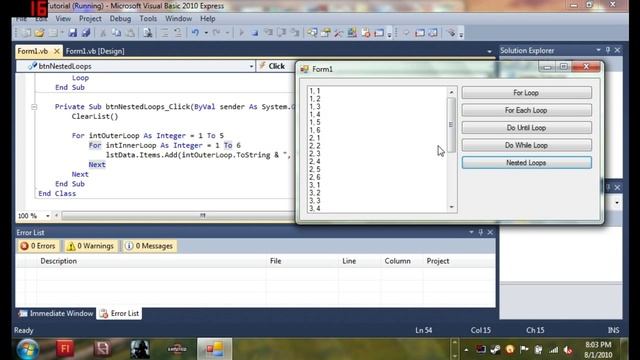Click the Steam tray icon
Image resolution: width=640 pixels, height=360 pixels.
tap(496, 349)
